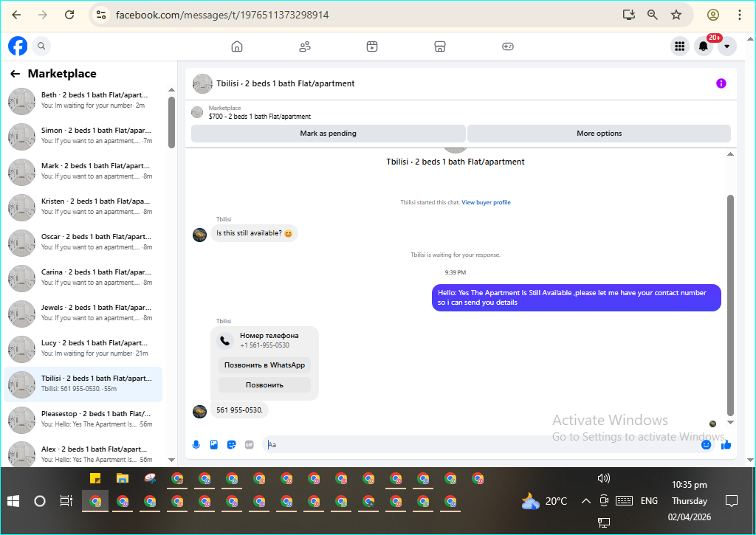
Task: Attach a photo using the image icon
Action: pos(214,444)
